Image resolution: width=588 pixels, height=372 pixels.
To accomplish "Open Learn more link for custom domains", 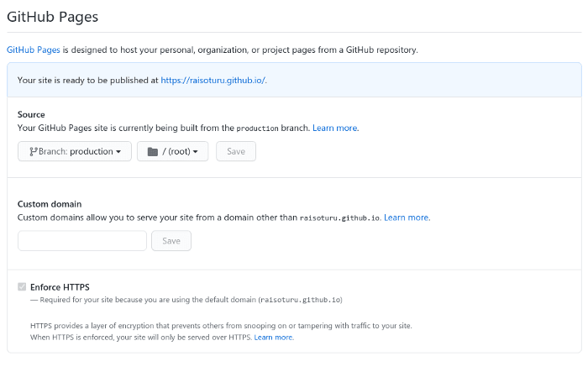I will point(406,217).
